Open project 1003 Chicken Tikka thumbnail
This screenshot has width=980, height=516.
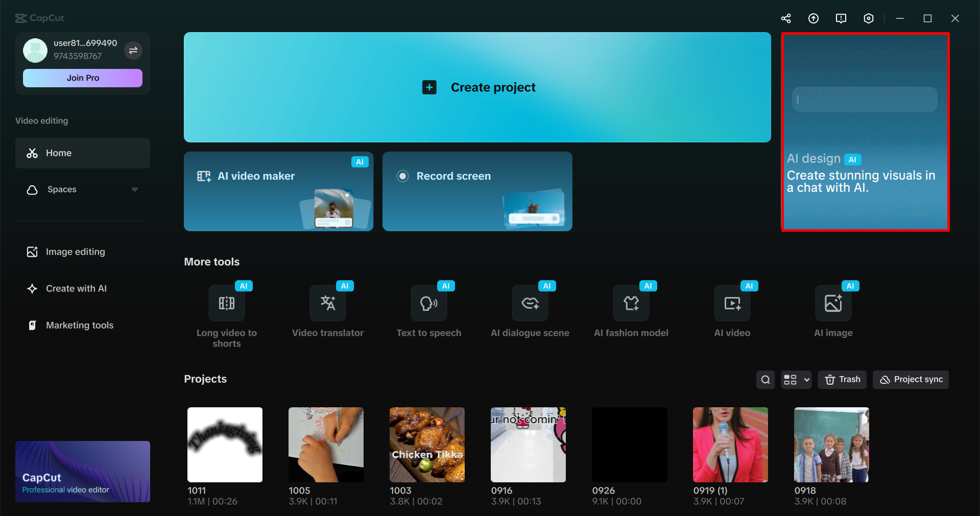(427, 445)
